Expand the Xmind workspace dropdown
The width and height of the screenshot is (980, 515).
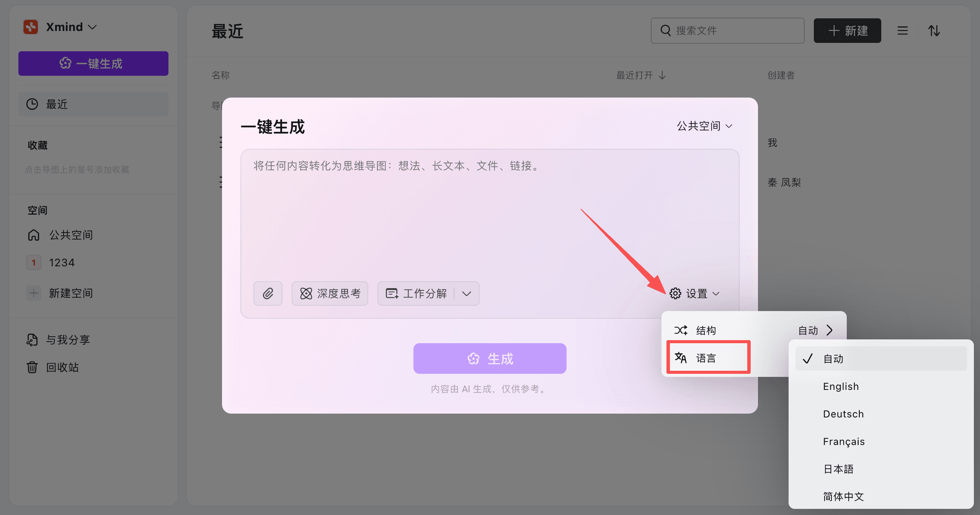click(92, 27)
